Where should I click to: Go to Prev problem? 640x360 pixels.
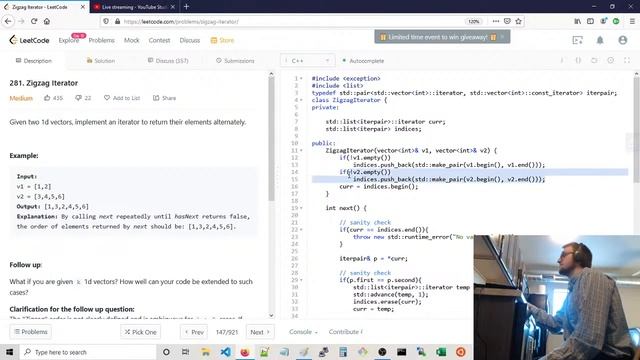(x=194, y=332)
